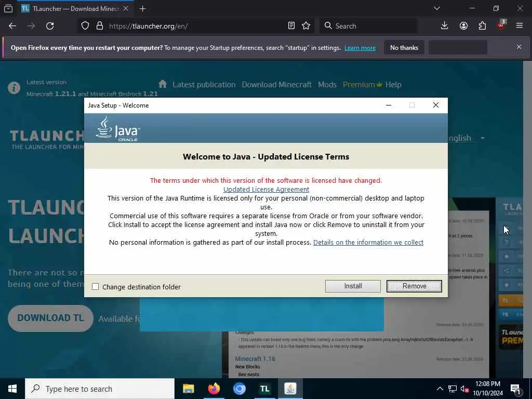Open the Download Minecraft menu item
The image size is (532, 399).
(x=276, y=85)
